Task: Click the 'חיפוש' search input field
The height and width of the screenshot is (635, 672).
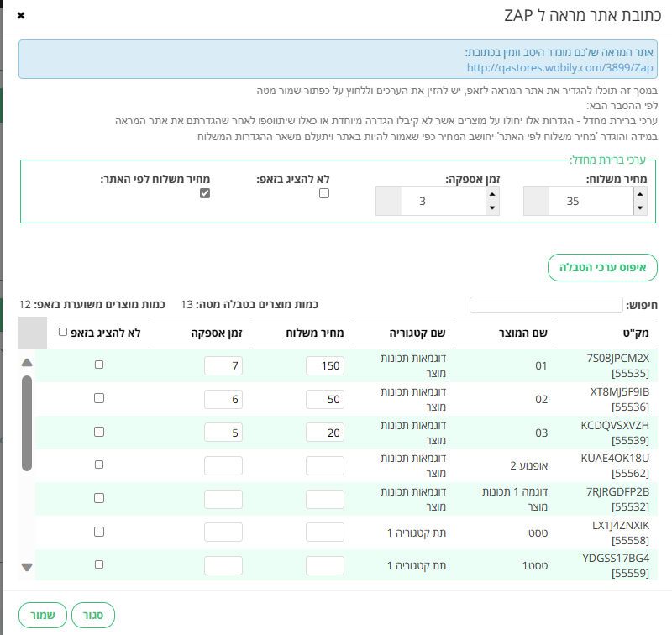Action: [x=546, y=305]
